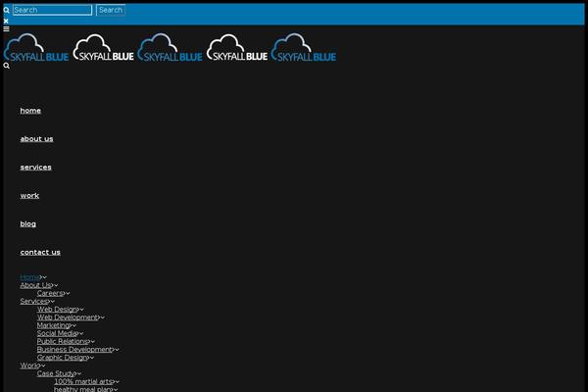Open the bold 'about us' nav link
The image size is (588, 392).
37,139
